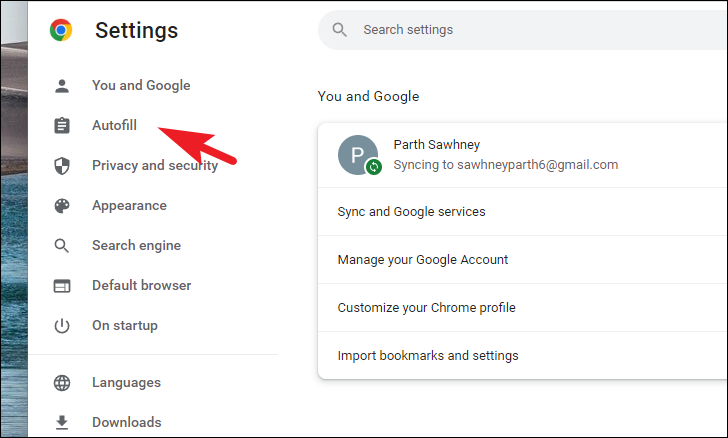Open Manage your Google Account
This screenshot has height=438, width=728.
[x=523, y=260]
